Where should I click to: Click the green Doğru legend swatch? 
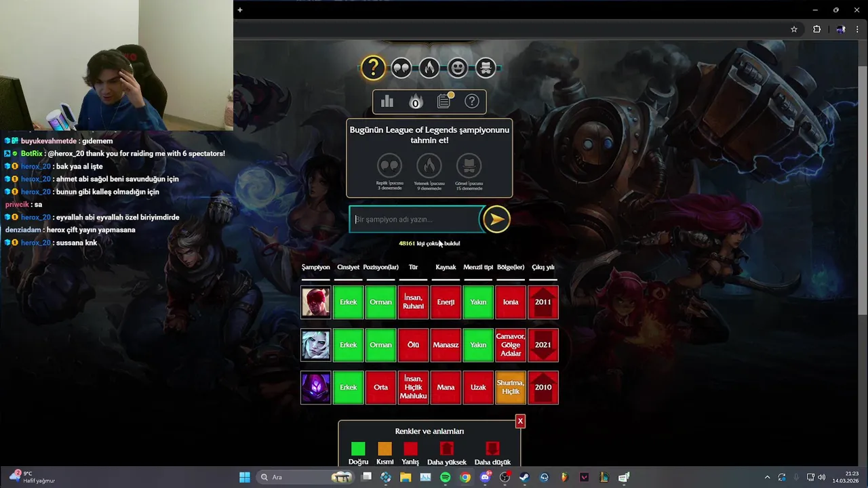pos(358,449)
